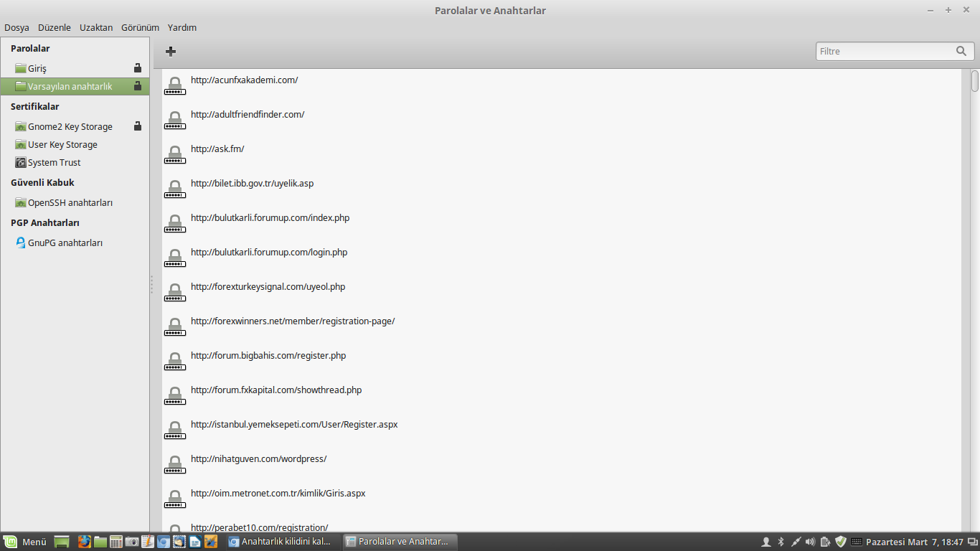Launch the calculator from the taskbar
980x551 pixels.
pos(116,542)
